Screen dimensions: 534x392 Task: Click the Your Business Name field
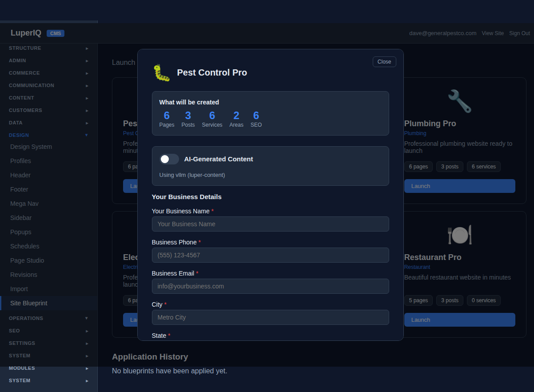click(270, 224)
